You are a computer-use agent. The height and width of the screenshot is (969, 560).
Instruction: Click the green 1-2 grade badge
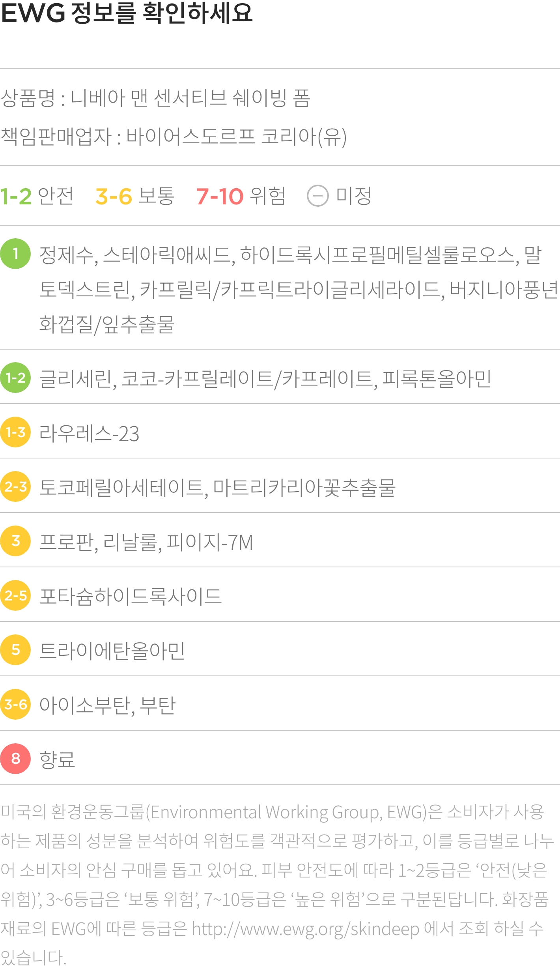[15, 378]
